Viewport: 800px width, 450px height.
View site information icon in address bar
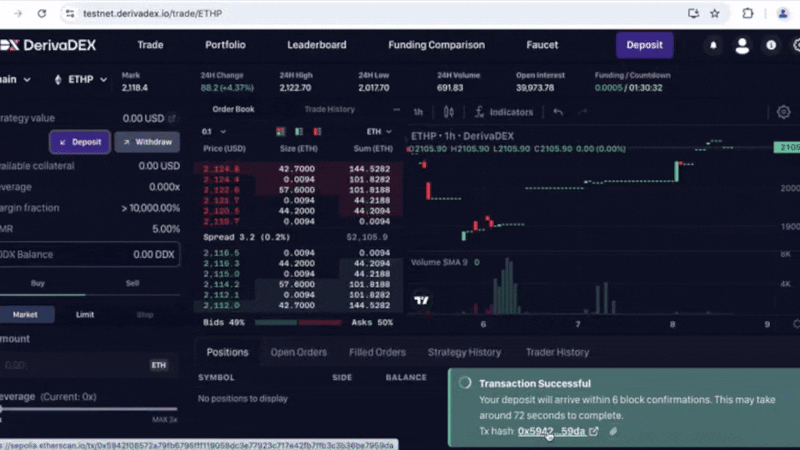click(70, 14)
